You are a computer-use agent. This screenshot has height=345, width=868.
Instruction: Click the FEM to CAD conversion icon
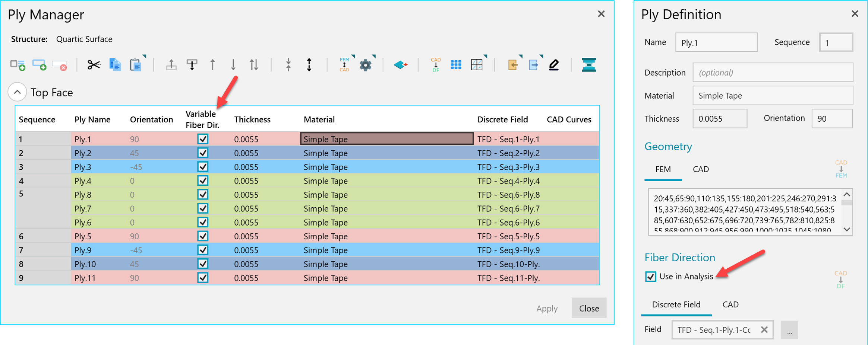(x=344, y=64)
